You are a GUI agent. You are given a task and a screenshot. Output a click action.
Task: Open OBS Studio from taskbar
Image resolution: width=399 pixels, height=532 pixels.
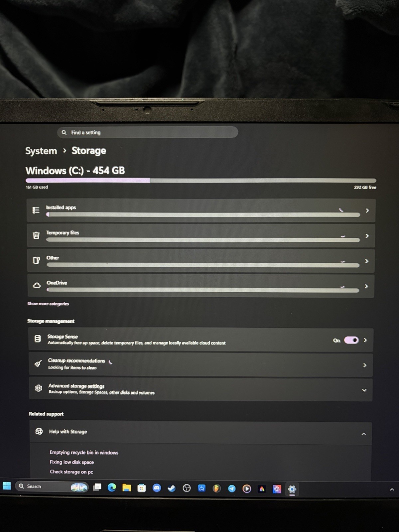[x=187, y=488]
